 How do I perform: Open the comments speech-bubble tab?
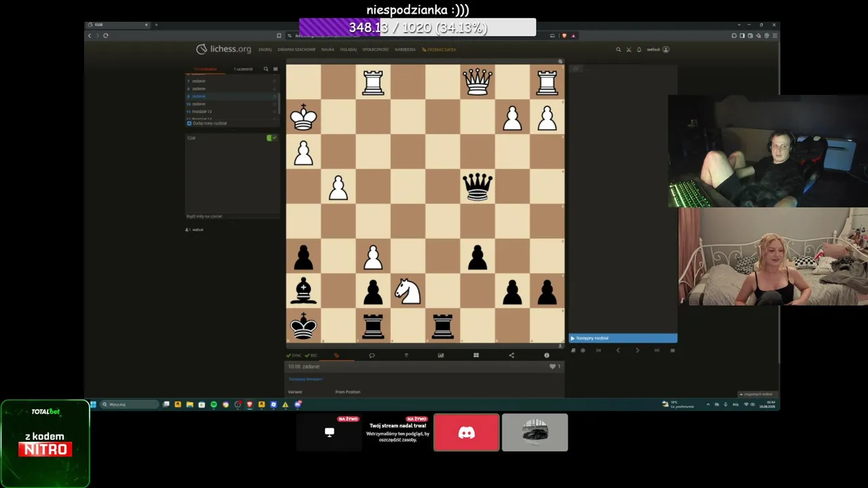tap(372, 355)
